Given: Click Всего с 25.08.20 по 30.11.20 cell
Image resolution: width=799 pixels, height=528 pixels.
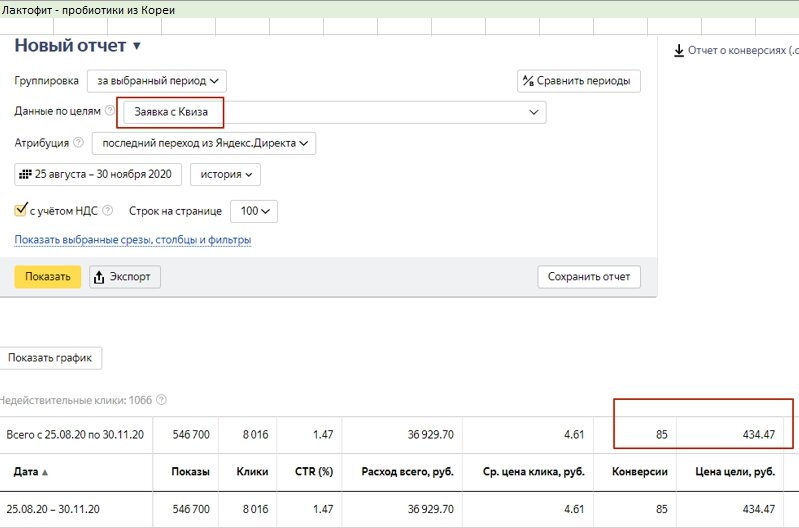Looking at the screenshot, I should [x=75, y=435].
